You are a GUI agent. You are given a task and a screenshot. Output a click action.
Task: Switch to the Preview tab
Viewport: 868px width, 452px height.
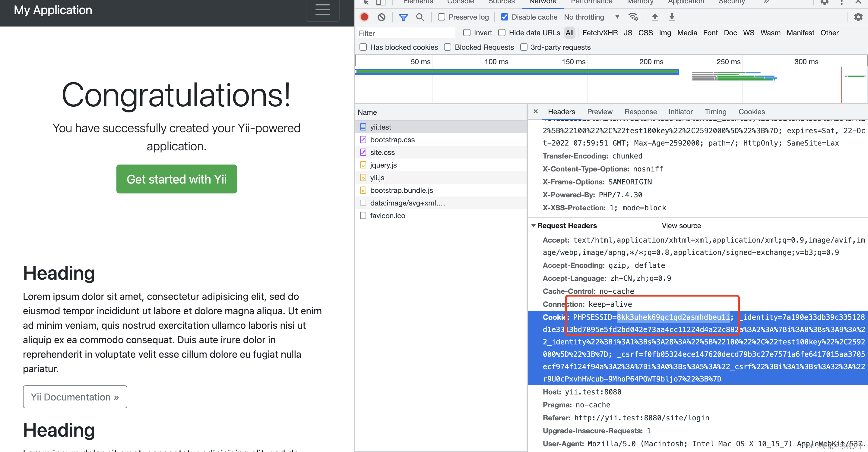600,111
